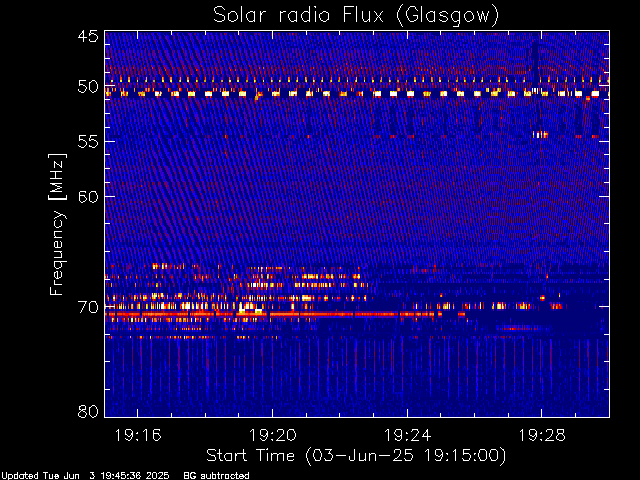Click the 70 frequency tick label
This screenshot has width=640, height=480.
tap(88, 307)
